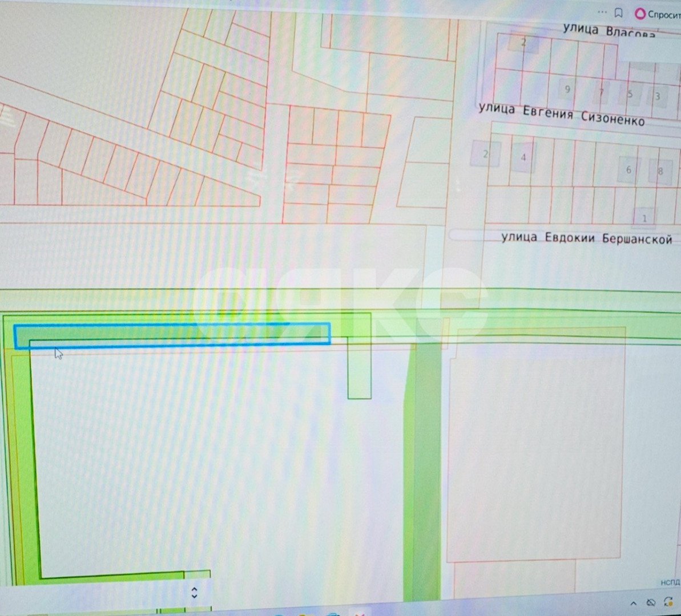Screen dimensions: 681x616
Task: Click building 4 near улица Евгения Сизоненко
Action: (x=523, y=158)
